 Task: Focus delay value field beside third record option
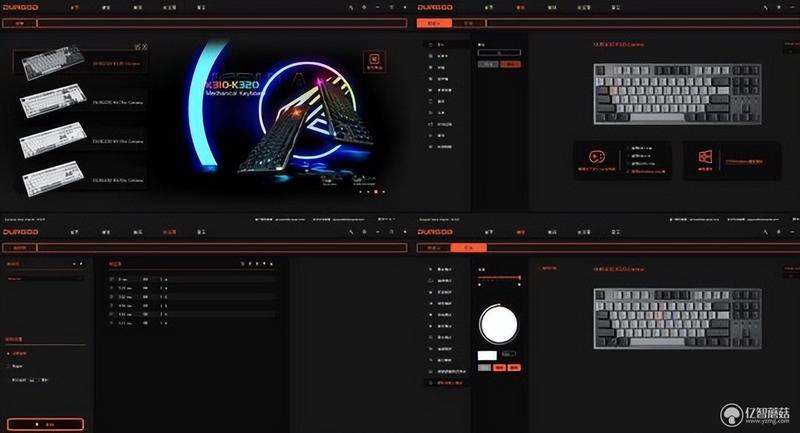(33, 380)
